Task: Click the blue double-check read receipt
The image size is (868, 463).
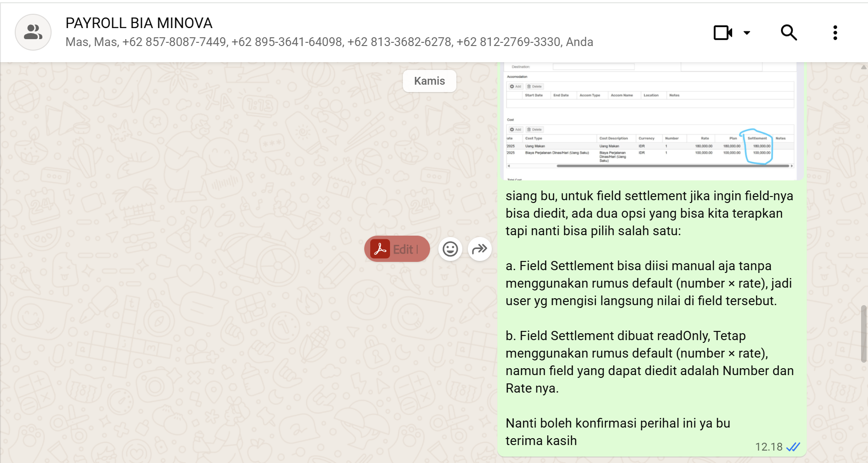Action: click(793, 447)
